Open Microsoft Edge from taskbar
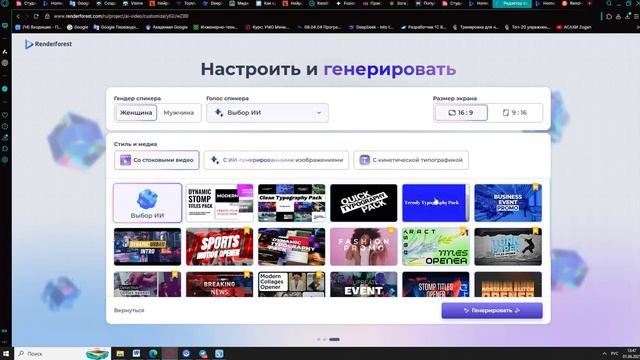The width and height of the screenshot is (640, 360). click(153, 353)
